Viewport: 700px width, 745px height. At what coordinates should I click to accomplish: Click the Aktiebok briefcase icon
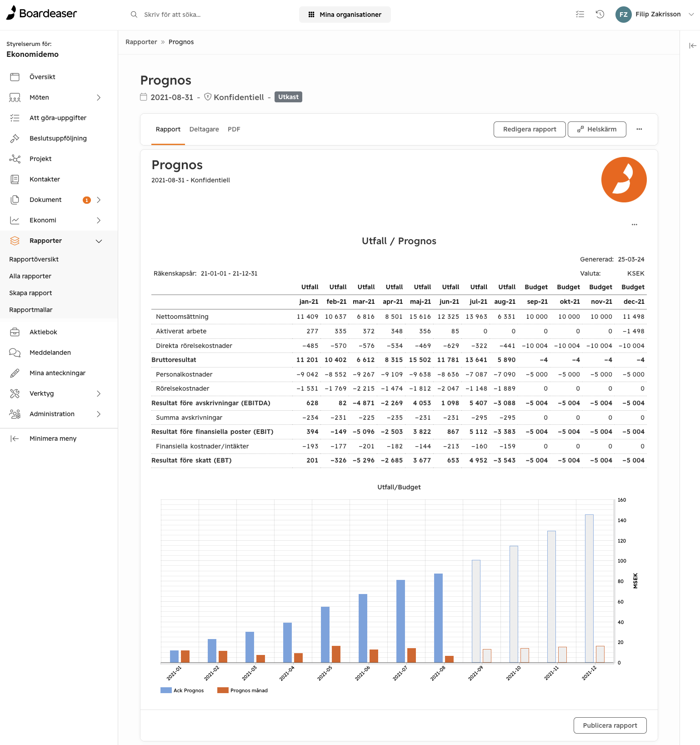(x=15, y=332)
